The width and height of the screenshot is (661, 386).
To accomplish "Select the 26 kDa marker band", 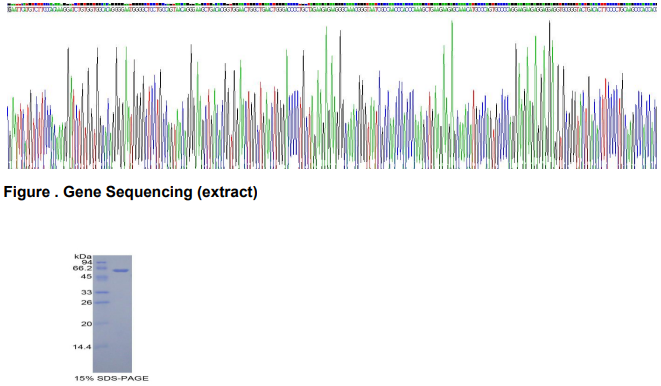I will pos(102,302).
